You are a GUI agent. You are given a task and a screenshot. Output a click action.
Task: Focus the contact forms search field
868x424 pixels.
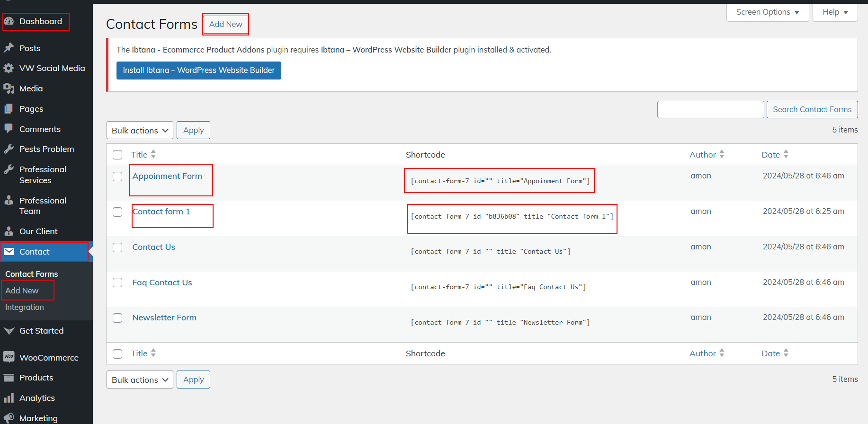point(710,109)
